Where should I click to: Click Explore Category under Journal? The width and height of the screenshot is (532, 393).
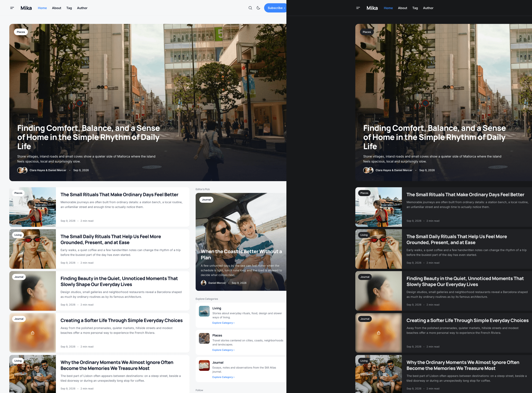[x=223, y=377]
